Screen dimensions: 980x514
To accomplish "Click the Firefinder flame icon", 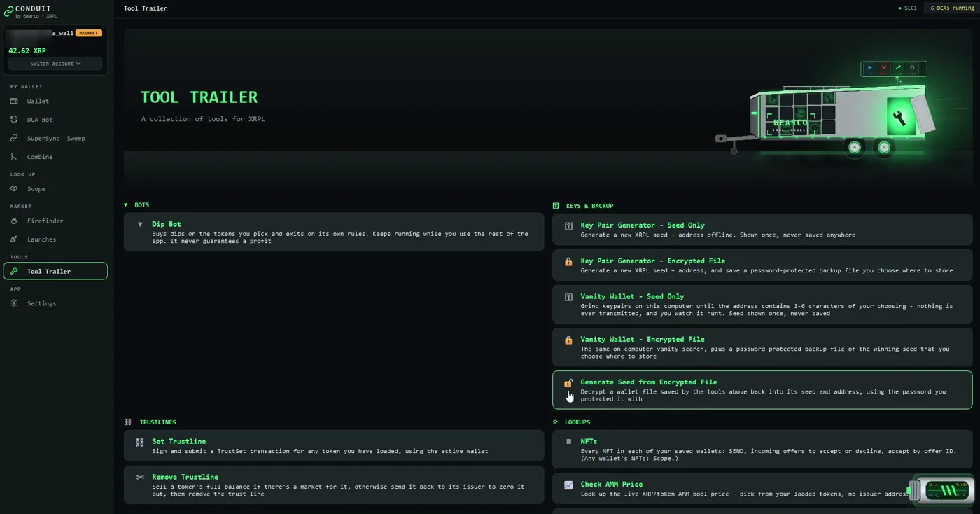I will point(14,221).
